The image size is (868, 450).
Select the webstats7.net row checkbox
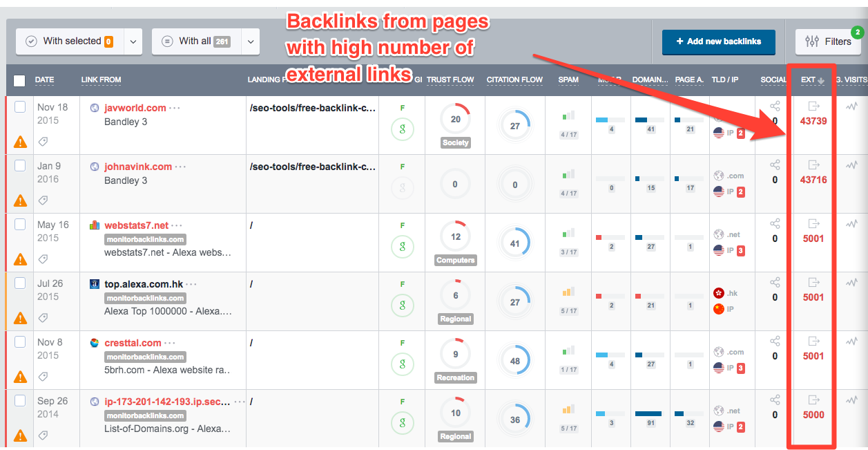pyautogui.click(x=20, y=224)
